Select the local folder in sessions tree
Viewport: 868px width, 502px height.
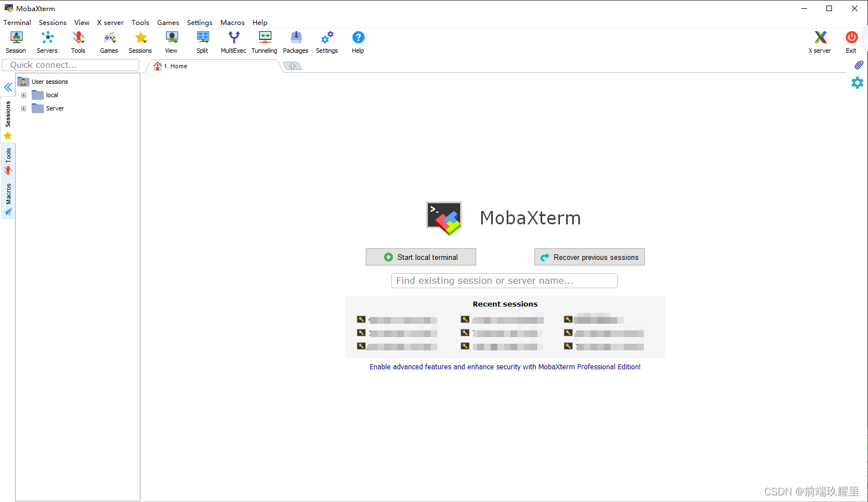(x=45, y=95)
